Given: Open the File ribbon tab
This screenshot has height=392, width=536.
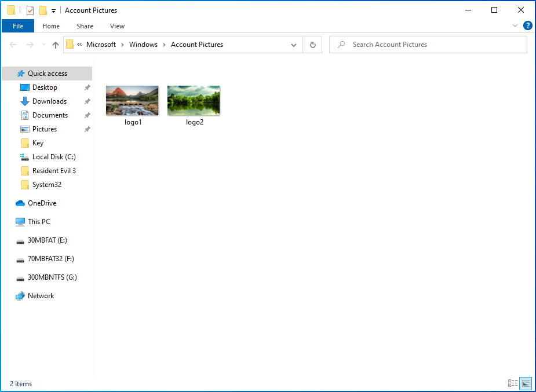Looking at the screenshot, I should pyautogui.click(x=18, y=26).
